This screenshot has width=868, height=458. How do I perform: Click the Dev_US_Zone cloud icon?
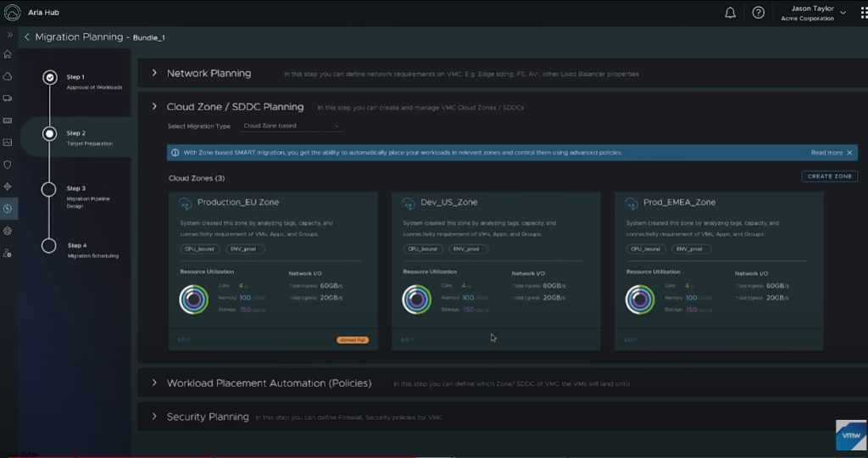pos(409,204)
